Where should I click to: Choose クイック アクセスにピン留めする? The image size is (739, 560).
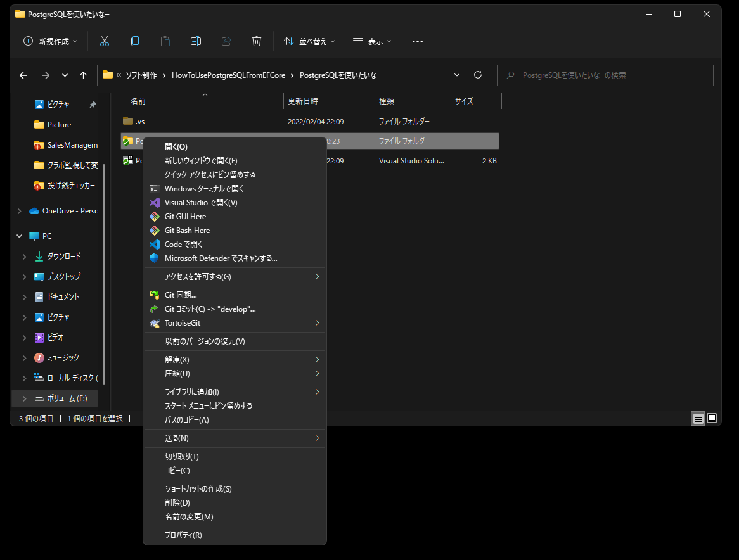point(235,175)
